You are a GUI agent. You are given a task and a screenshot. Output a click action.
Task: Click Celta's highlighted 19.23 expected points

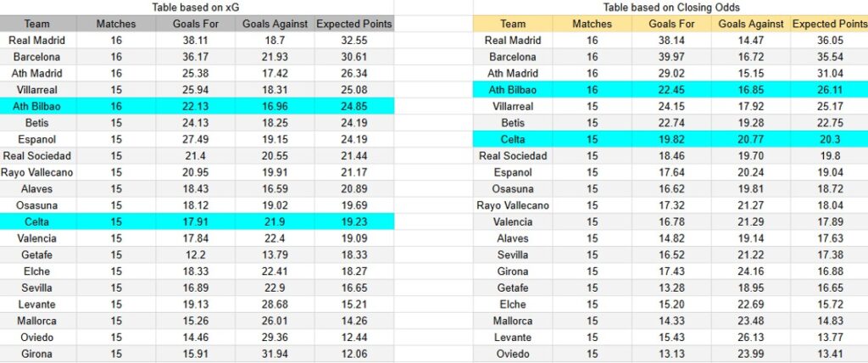[354, 221]
